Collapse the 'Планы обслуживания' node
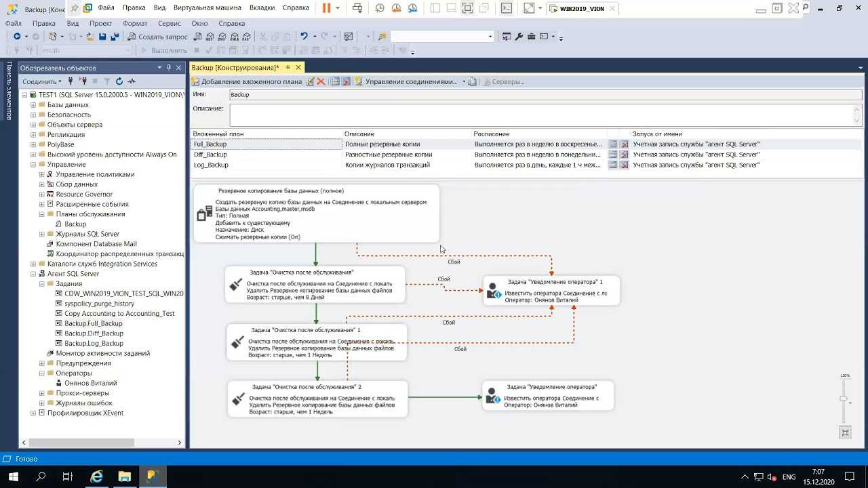The height and width of the screenshot is (488, 868). [41, 214]
